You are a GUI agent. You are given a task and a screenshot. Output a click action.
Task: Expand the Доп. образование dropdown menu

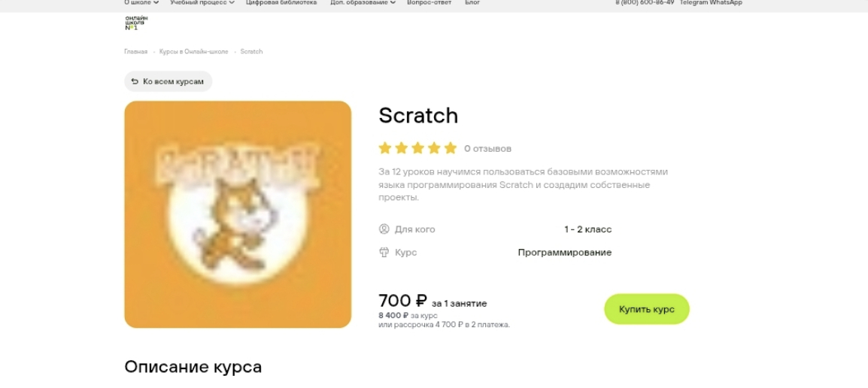[x=363, y=3]
